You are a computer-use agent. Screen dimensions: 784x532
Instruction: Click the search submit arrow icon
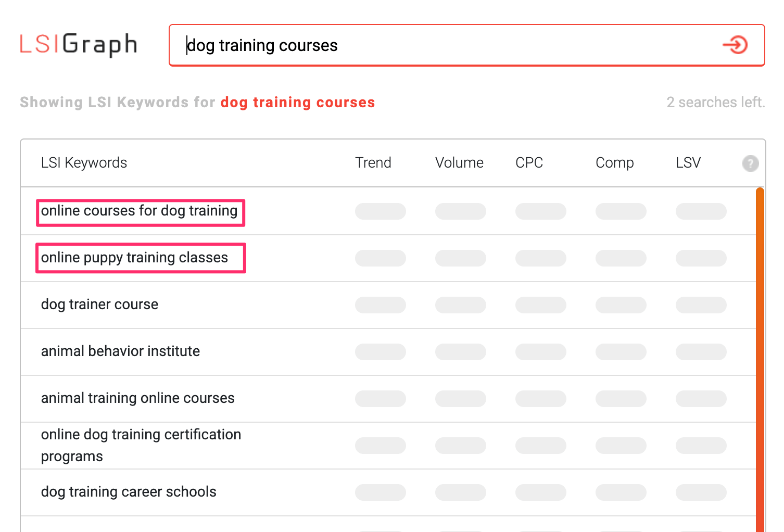coord(735,45)
